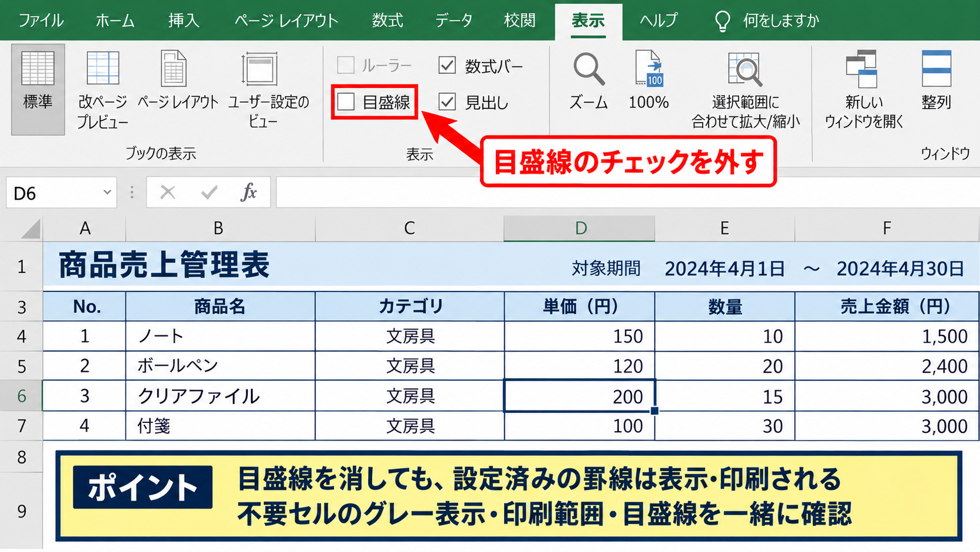Open ユーザー設定のビュー custom views
Viewport: 980px width, 552px height.
point(268,89)
